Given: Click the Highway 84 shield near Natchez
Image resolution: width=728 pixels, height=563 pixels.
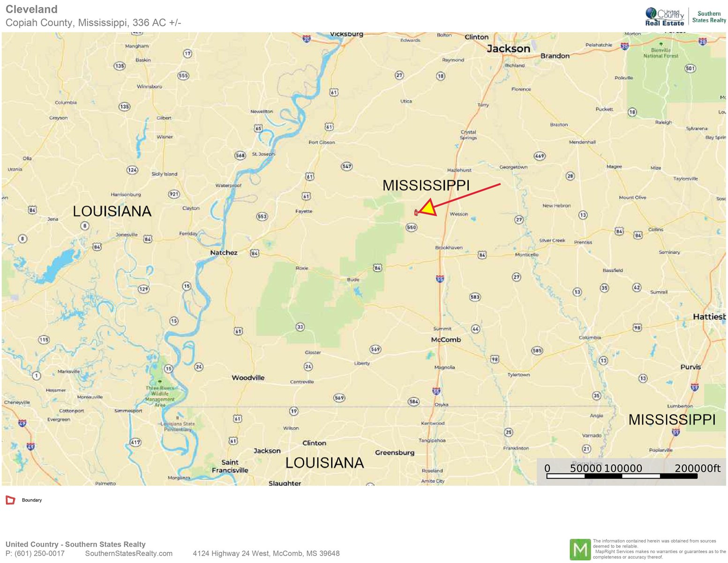Looking at the screenshot, I should tap(254, 253).
